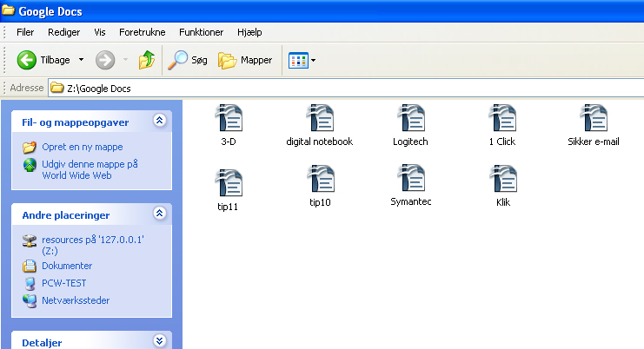
Task: Open the view mode dropdown arrow
Action: 313,61
